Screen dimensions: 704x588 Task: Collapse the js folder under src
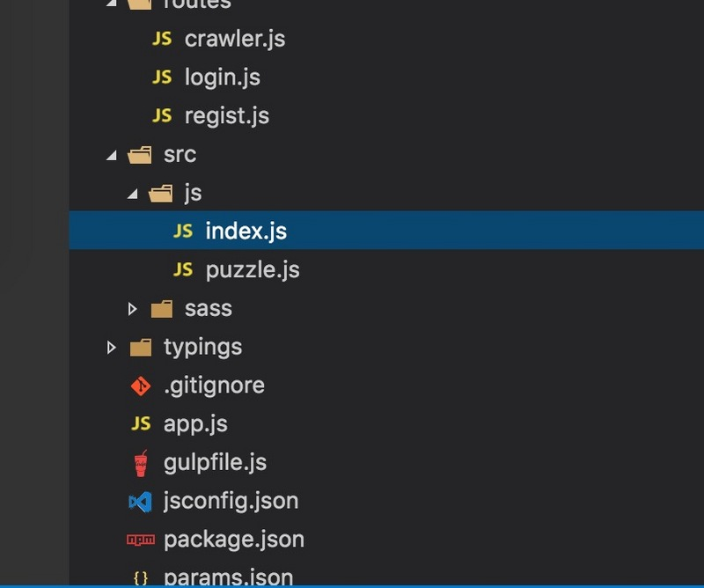(x=134, y=192)
